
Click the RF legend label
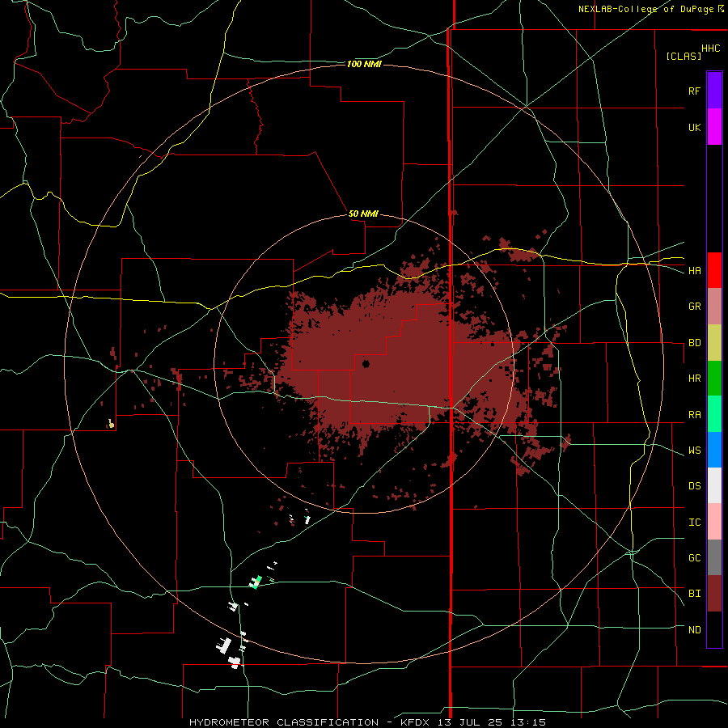pyautogui.click(x=694, y=91)
